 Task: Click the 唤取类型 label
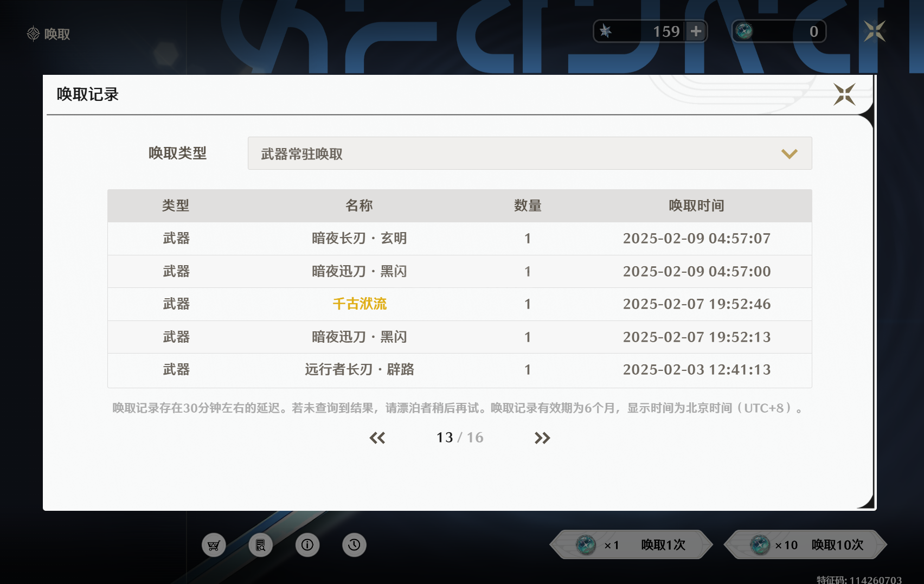tap(178, 153)
